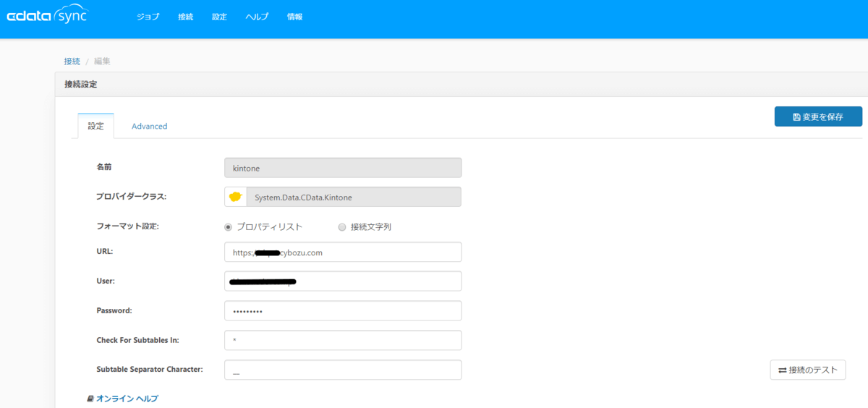This screenshot has width=868, height=408.
Task: Select the プロパティリスト radio button
Action: pos(229,226)
